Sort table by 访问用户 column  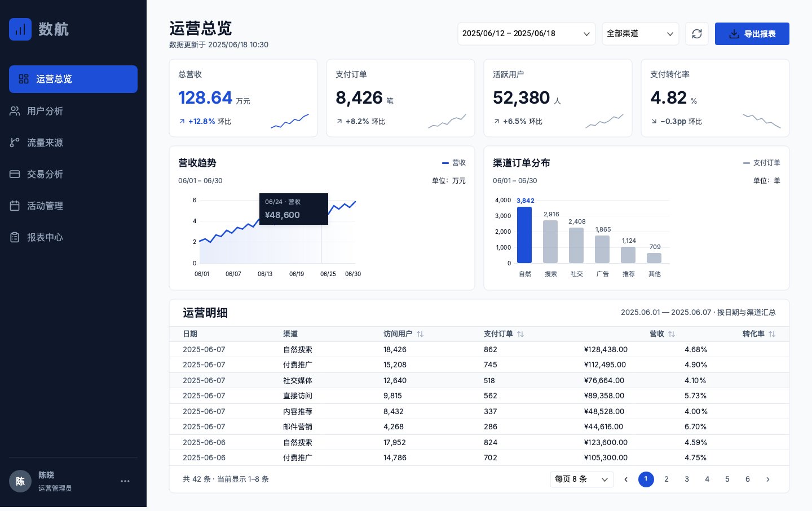[420, 334]
